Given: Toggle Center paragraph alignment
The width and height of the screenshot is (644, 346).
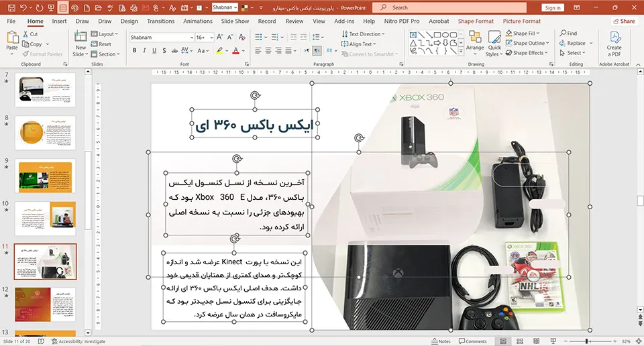Looking at the screenshot, I should (x=268, y=50).
